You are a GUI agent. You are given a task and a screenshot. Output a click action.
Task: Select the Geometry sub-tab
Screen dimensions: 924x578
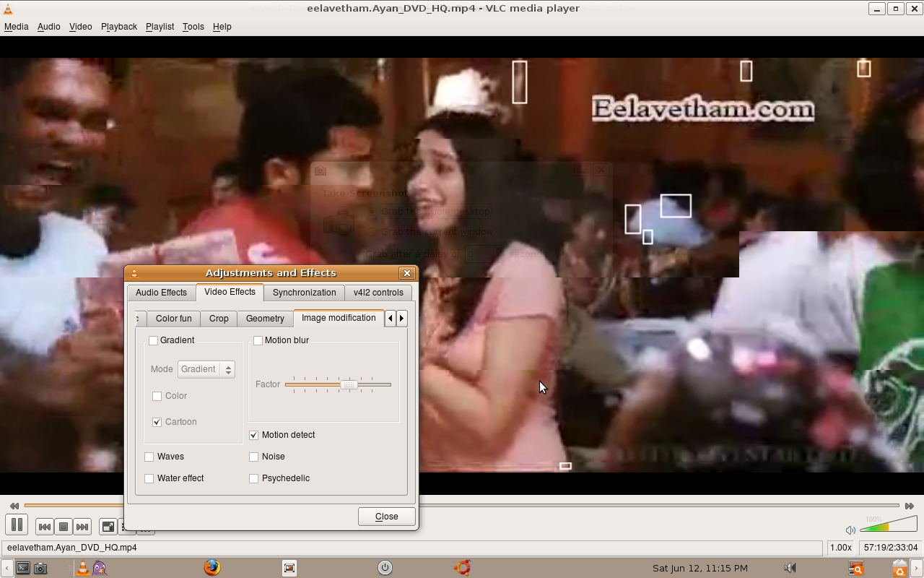click(265, 319)
